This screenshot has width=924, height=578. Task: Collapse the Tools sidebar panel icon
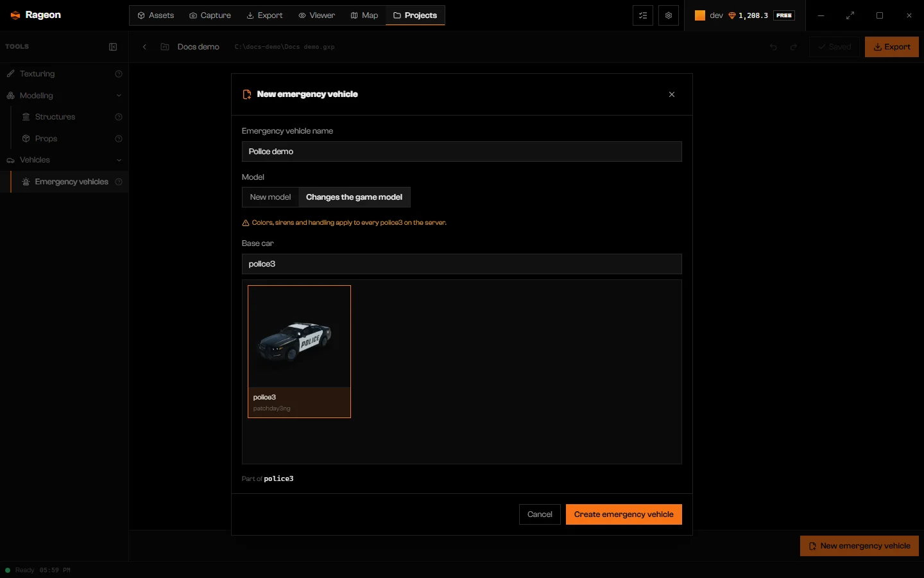pyautogui.click(x=113, y=47)
